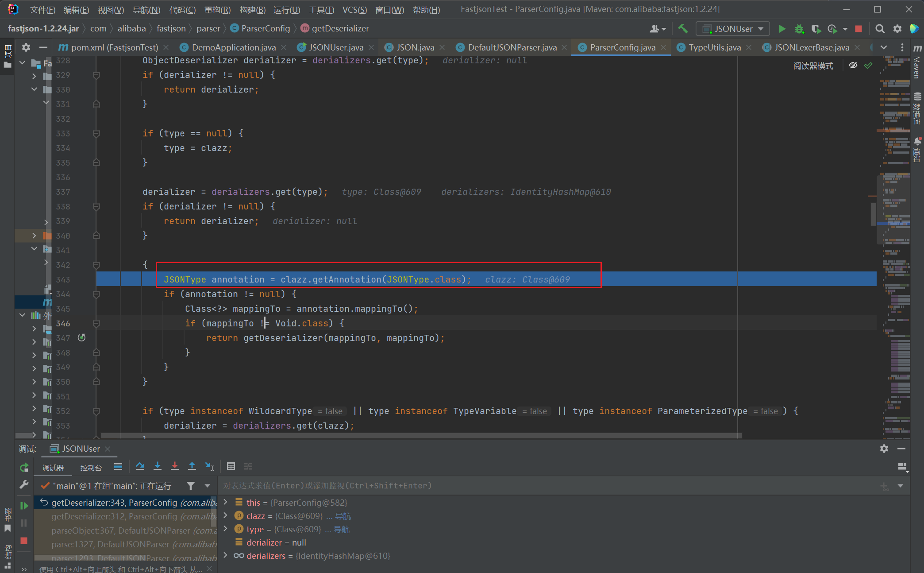924x573 pixels.
Task: Toggle the thread frames filter funnel
Action: pyautogui.click(x=191, y=486)
